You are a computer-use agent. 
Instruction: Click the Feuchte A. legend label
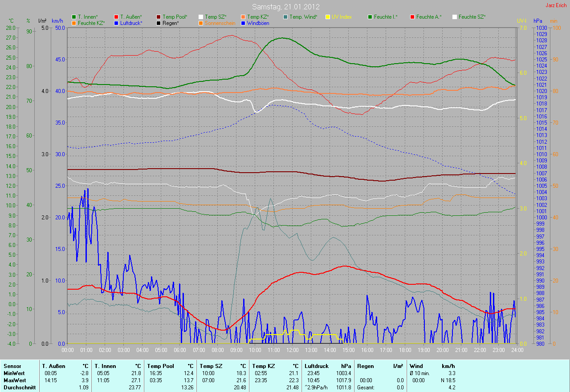429,17
